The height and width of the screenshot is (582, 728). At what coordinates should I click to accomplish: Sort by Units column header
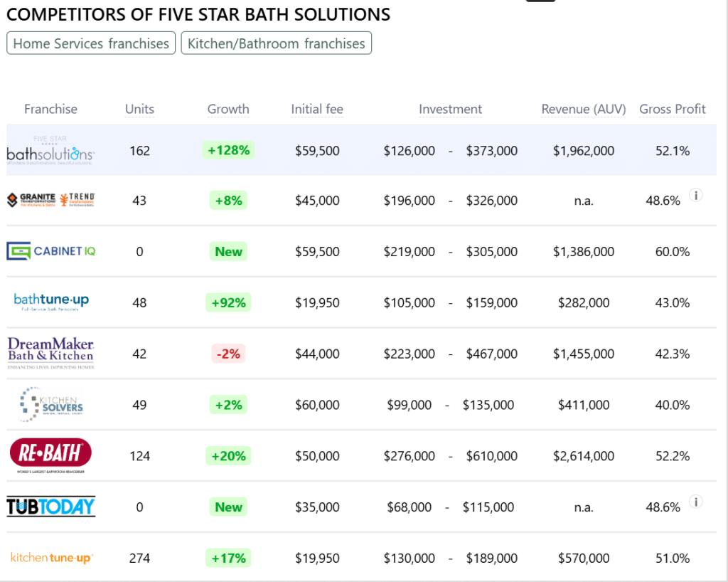tap(139, 109)
